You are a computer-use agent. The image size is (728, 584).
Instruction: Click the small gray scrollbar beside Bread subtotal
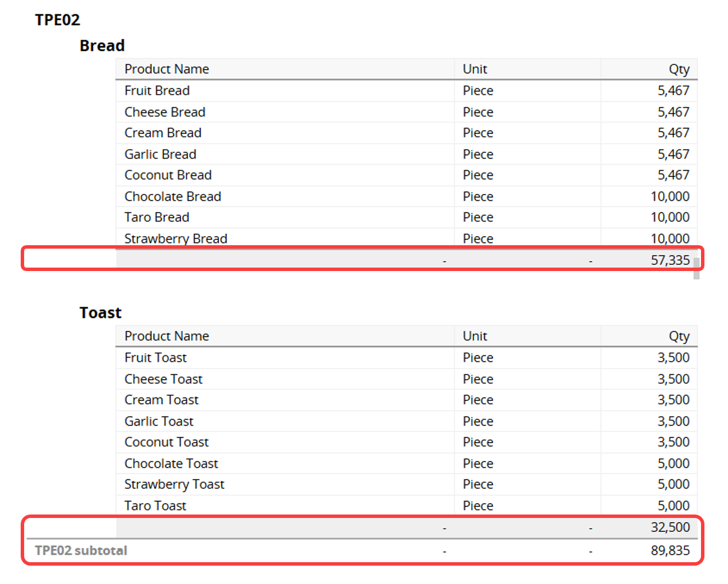click(x=696, y=269)
